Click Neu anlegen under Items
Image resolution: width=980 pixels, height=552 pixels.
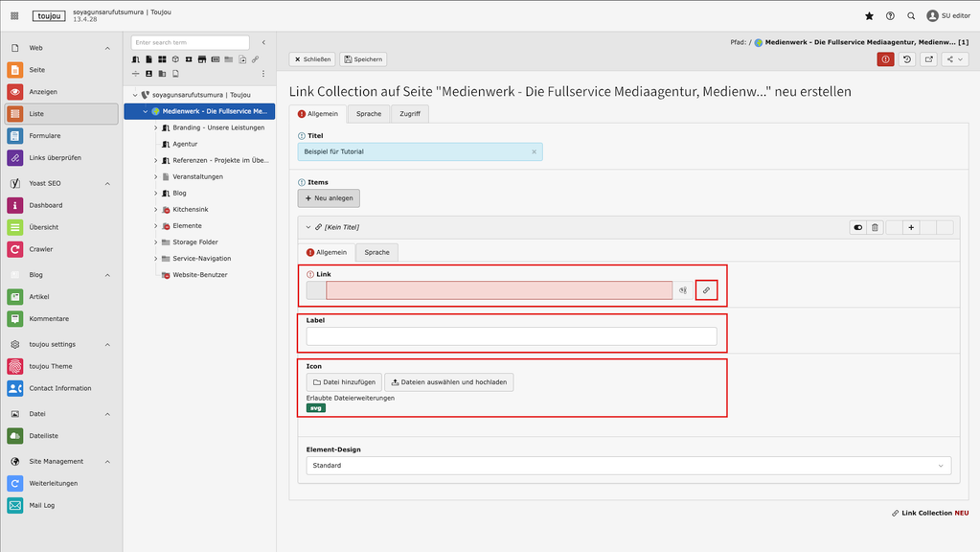pyautogui.click(x=329, y=198)
